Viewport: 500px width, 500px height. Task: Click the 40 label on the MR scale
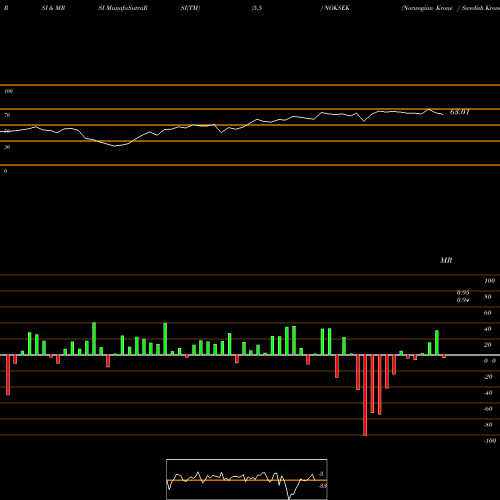(x=488, y=329)
